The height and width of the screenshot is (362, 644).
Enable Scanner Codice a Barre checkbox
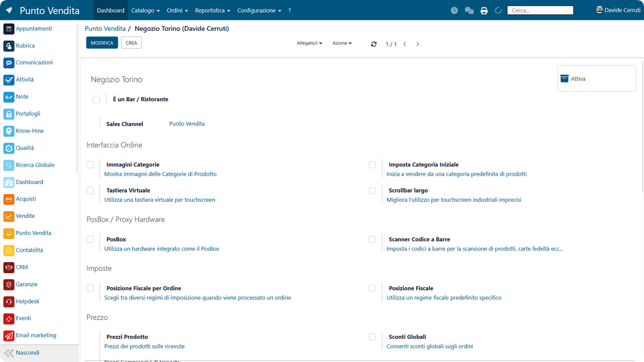click(x=372, y=240)
